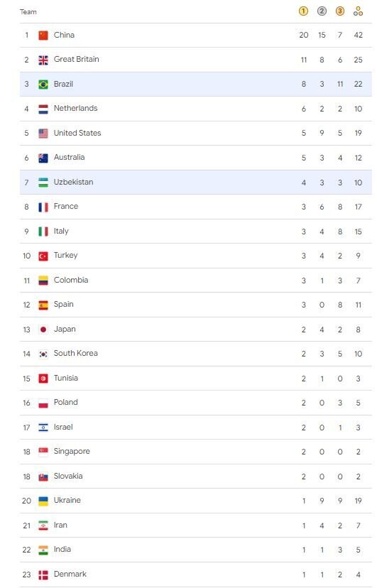
Task: Click the China flag icon
Action: (43, 36)
